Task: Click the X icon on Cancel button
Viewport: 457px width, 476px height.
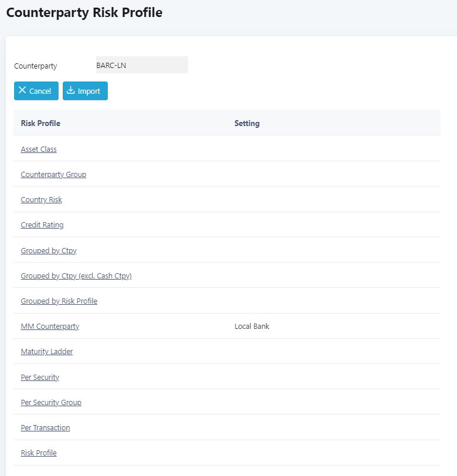Action: point(22,90)
